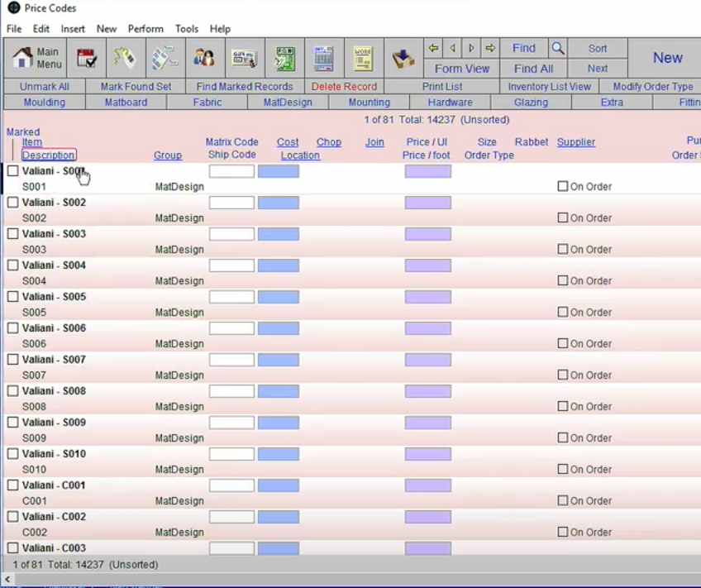701x588 pixels.
Task: Tick the Marked checkbox for Valiani - C001
Action: 13,485
